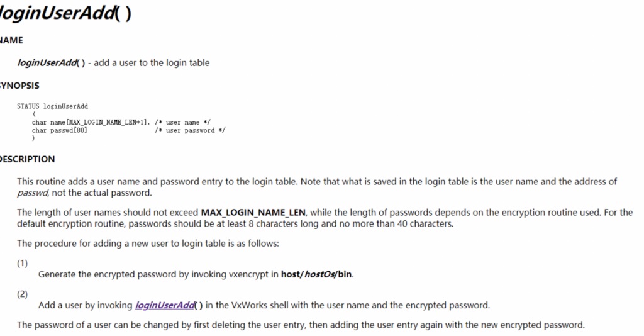Image resolution: width=644 pixels, height=336 pixels.
Task: Click 'add a user to the login table' text
Action: coord(152,63)
